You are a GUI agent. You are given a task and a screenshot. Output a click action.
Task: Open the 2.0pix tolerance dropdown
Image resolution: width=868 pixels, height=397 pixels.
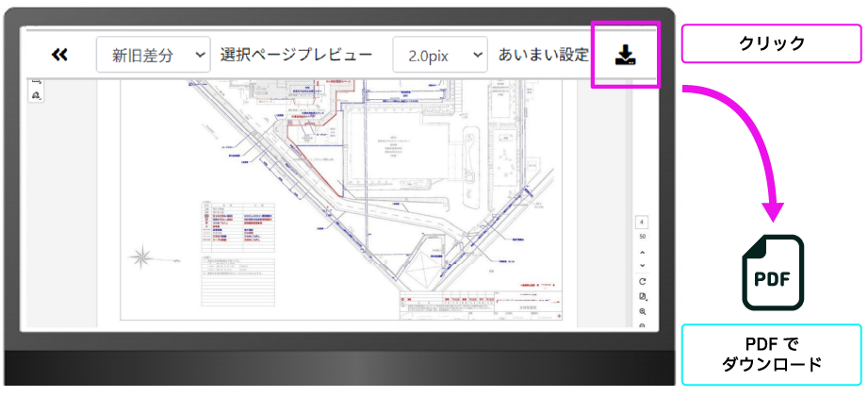(x=440, y=55)
